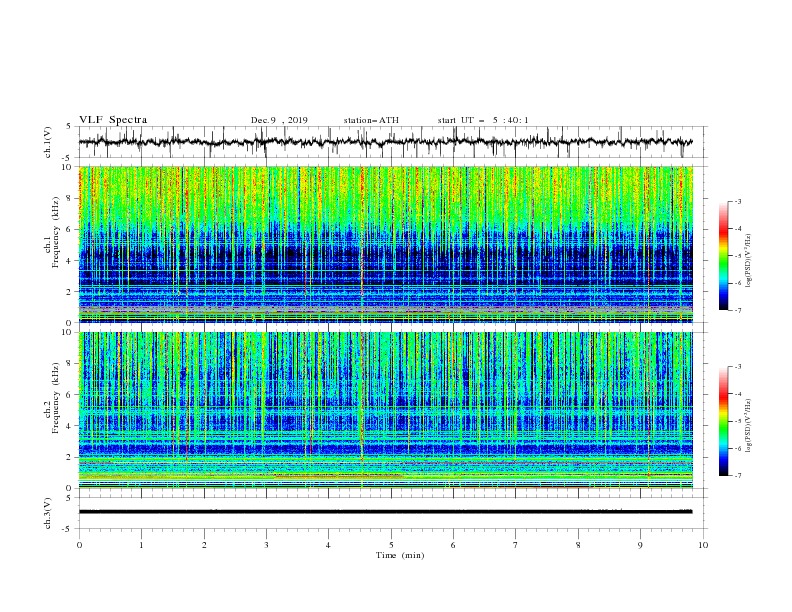Click the "ch.1(V)" axis label
The image size is (792, 612).
point(48,142)
